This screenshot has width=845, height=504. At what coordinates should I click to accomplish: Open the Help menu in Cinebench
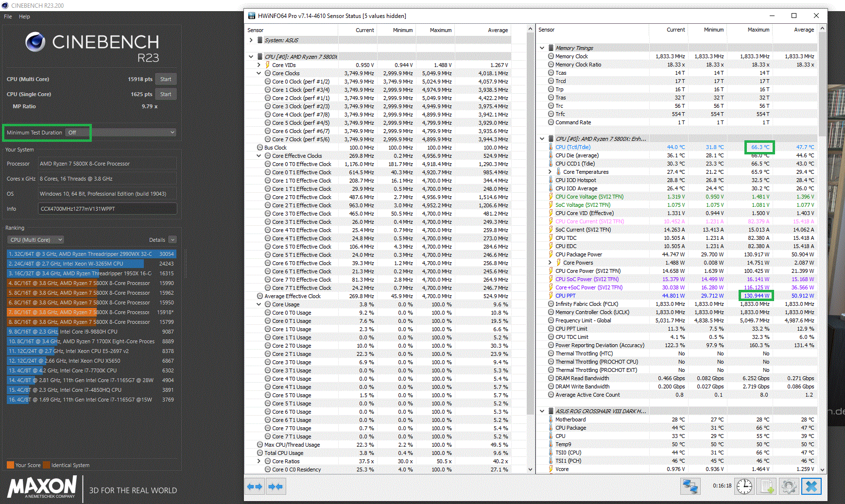(24, 17)
